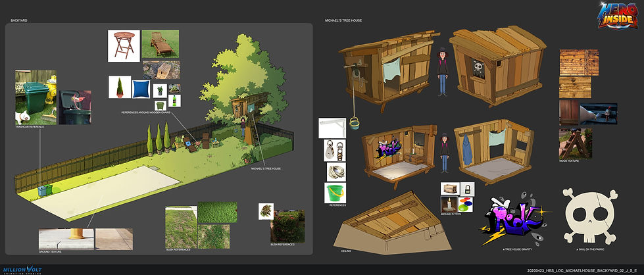This screenshot has width=644, height=275.
Task: Click the trash bins in backyard illustration
Action: [45, 191]
